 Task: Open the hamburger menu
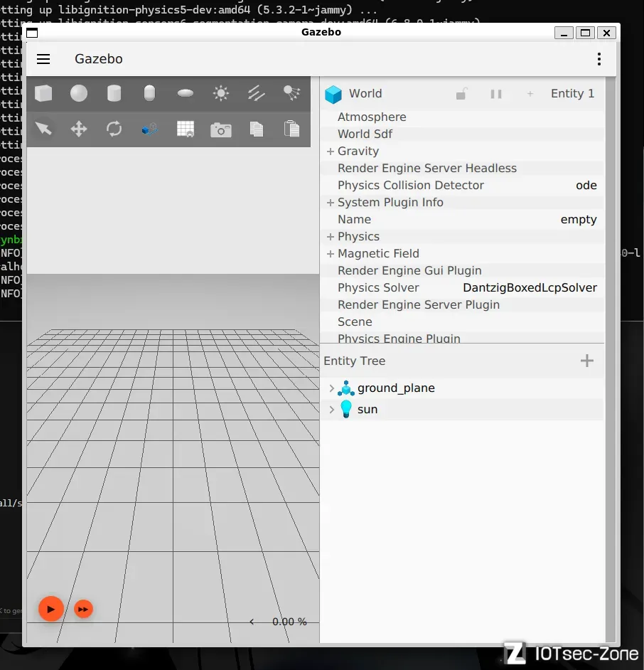(x=43, y=59)
